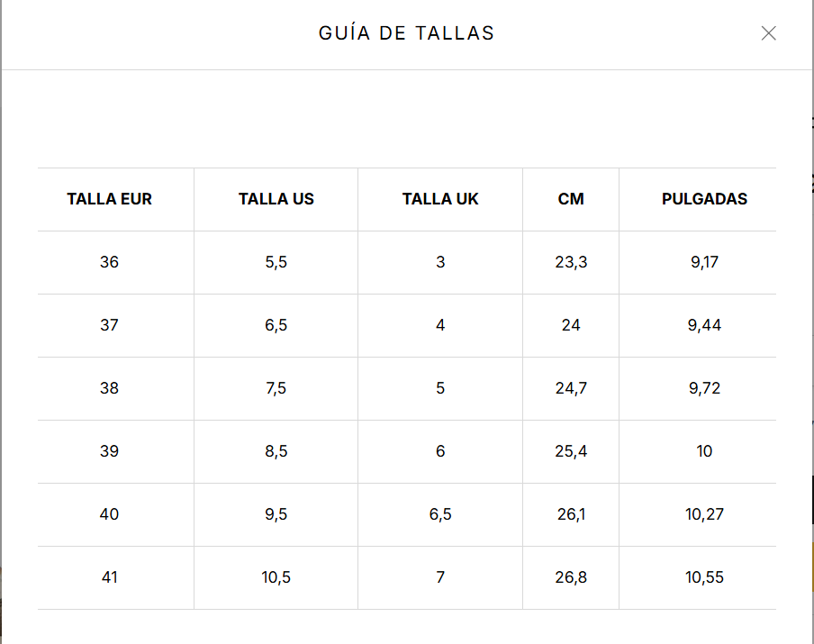The image size is (814, 644).
Task: Click the TALLA US column header
Action: click(x=276, y=199)
